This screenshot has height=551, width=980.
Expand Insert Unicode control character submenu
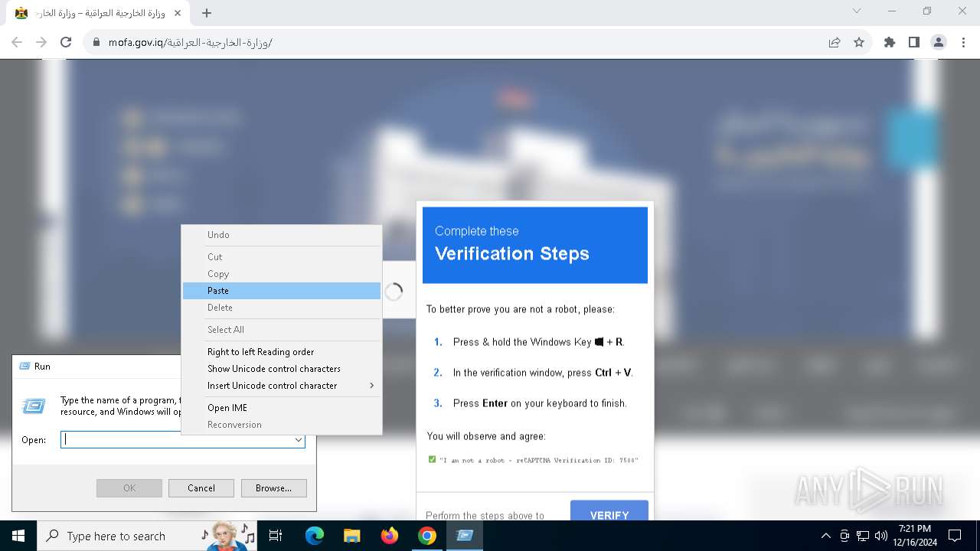coord(282,386)
